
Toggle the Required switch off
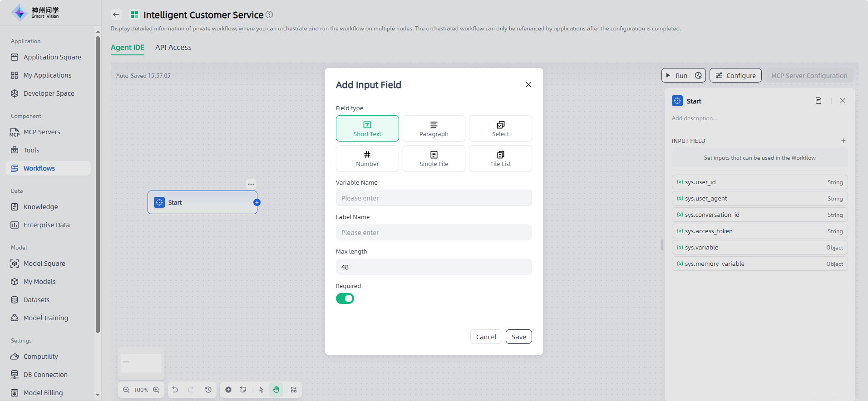coord(345,298)
